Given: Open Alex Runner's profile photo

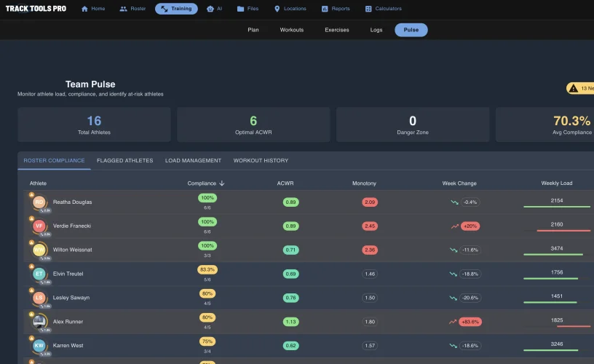Looking at the screenshot, I should (x=39, y=321).
